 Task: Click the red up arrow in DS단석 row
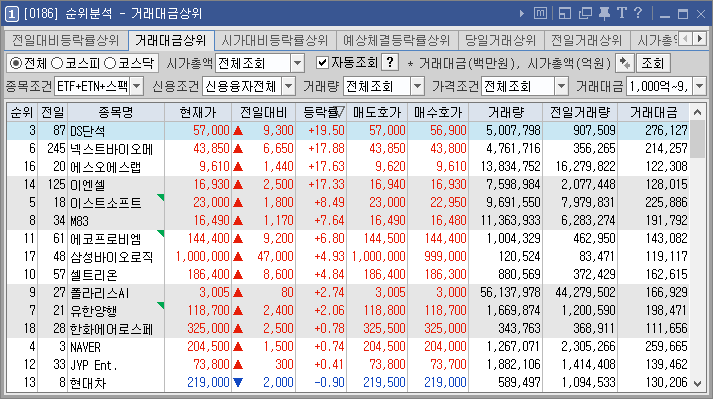tap(237, 131)
